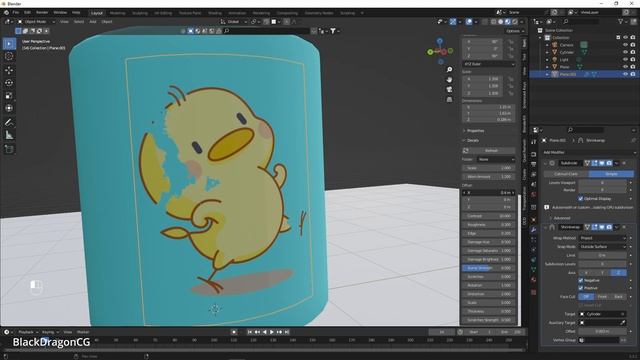Viewport: 640px width, 360px height.
Task: Play the animation forward
Action: coord(272,332)
